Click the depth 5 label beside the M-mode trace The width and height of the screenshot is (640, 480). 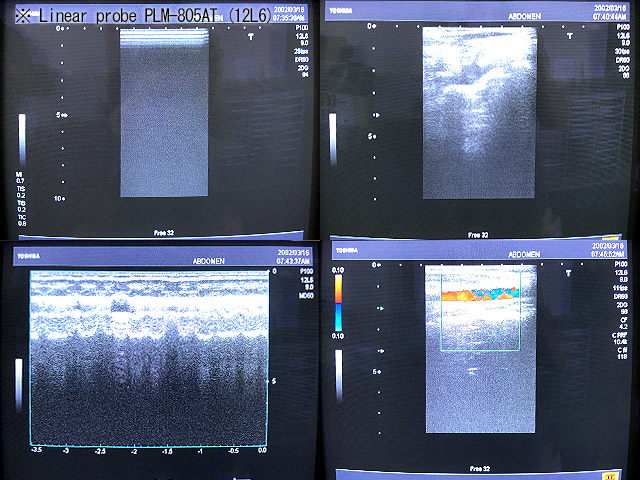tap(274, 381)
